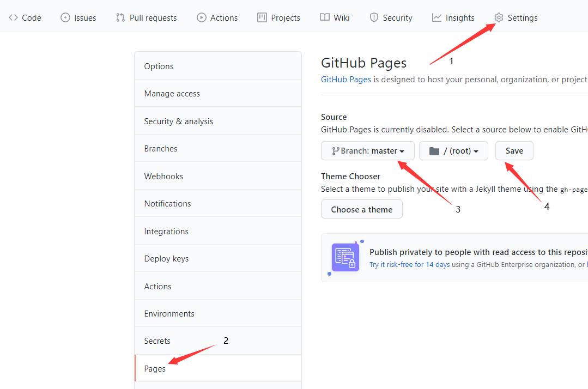Open the Branch: master dropdown
Screen dimensions: 588x389
pyautogui.click(x=368, y=151)
